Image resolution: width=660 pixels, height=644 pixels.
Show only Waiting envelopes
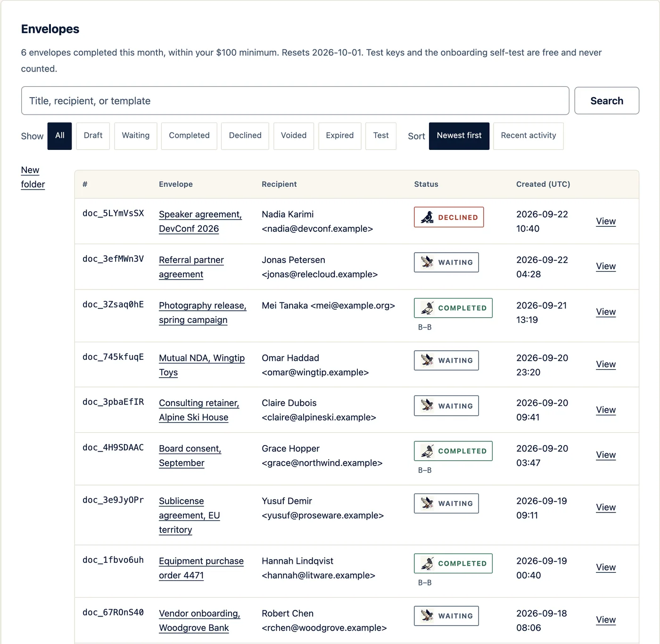point(136,136)
